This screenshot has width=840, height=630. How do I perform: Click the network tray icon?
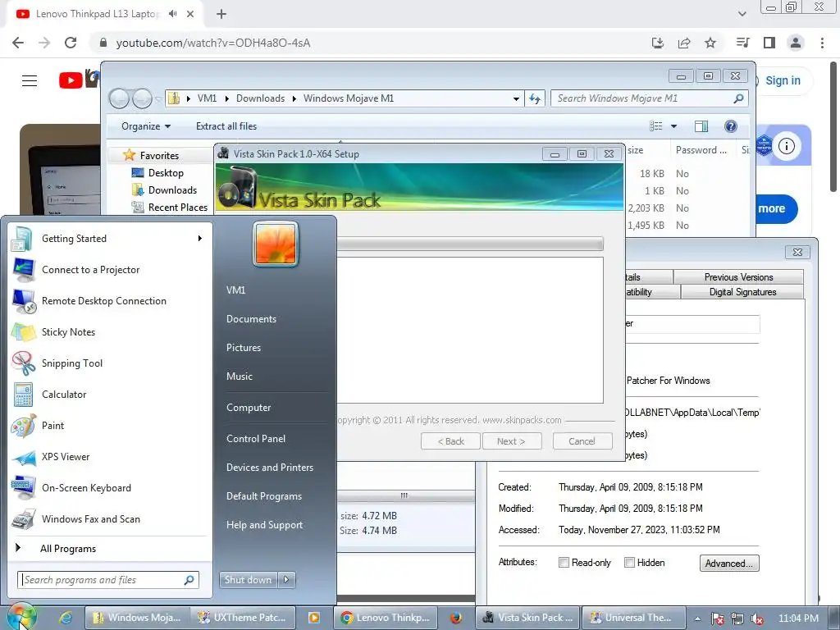[737, 619]
